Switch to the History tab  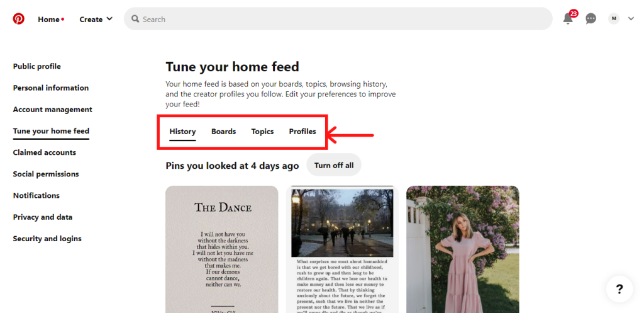coord(182,132)
